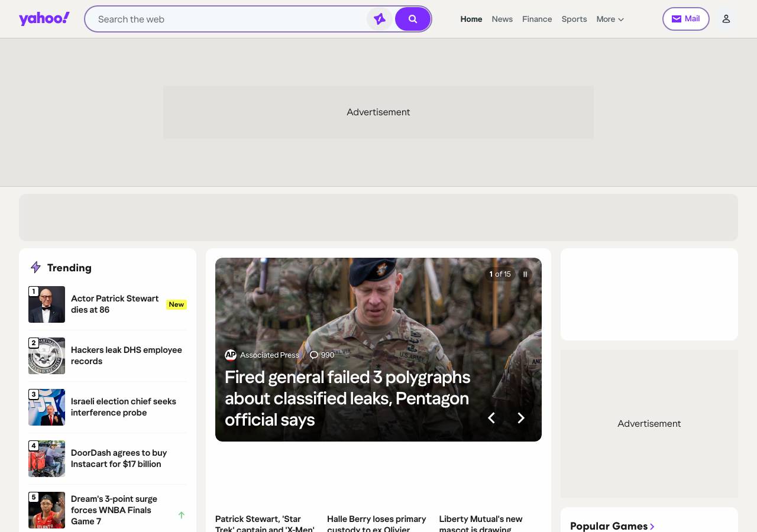The image size is (757, 532).
Task: Select the News nav item
Action: click(x=502, y=19)
